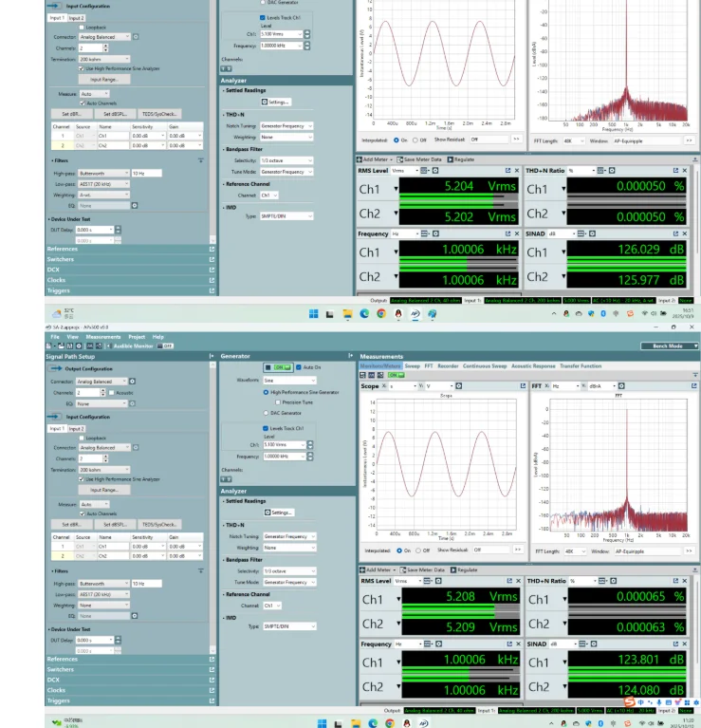
Task: Open the File menu
Action: 55,337
